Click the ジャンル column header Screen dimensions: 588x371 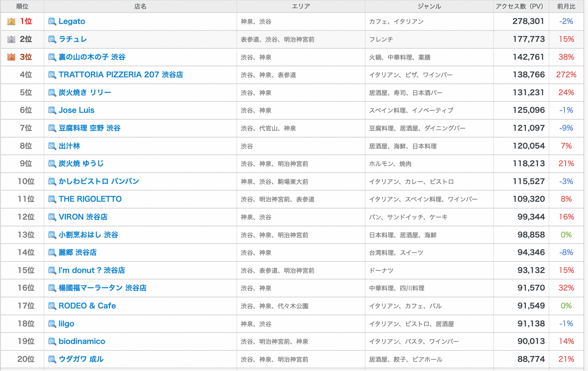[x=429, y=7]
